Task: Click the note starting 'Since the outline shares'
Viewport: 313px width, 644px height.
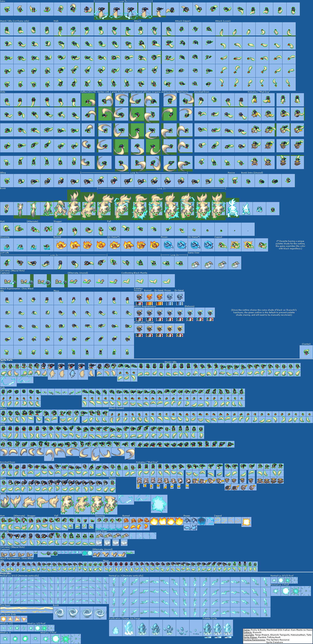Action: point(264,313)
